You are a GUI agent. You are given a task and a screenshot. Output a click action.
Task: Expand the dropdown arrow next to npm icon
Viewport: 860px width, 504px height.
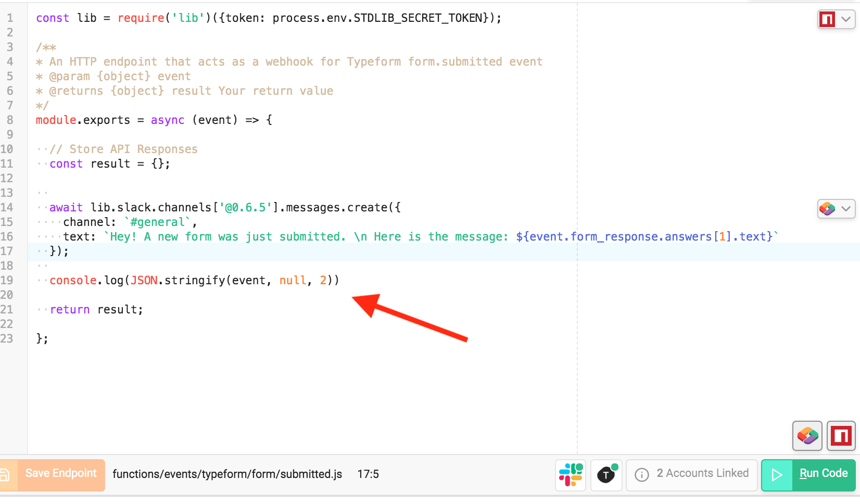pos(846,19)
